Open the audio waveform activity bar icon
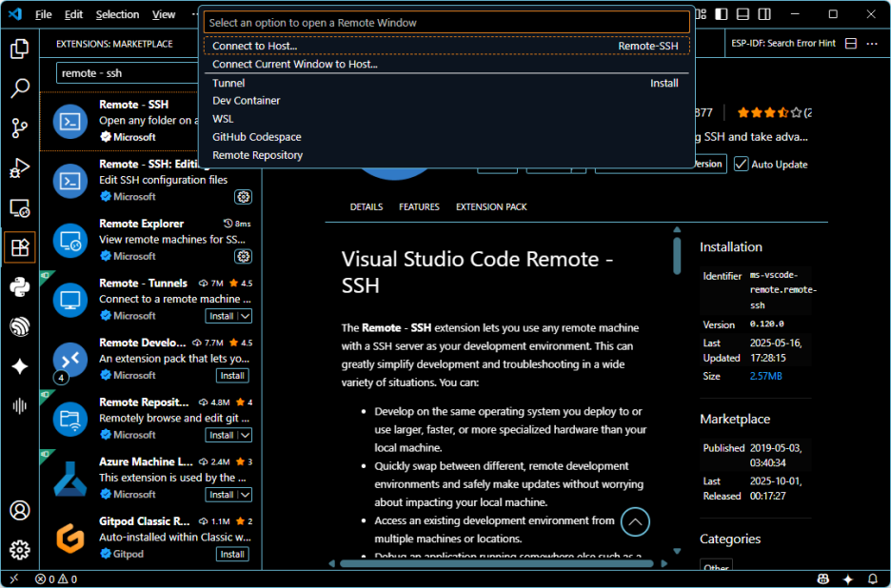Viewport: 891px width, 588px height. (x=20, y=405)
